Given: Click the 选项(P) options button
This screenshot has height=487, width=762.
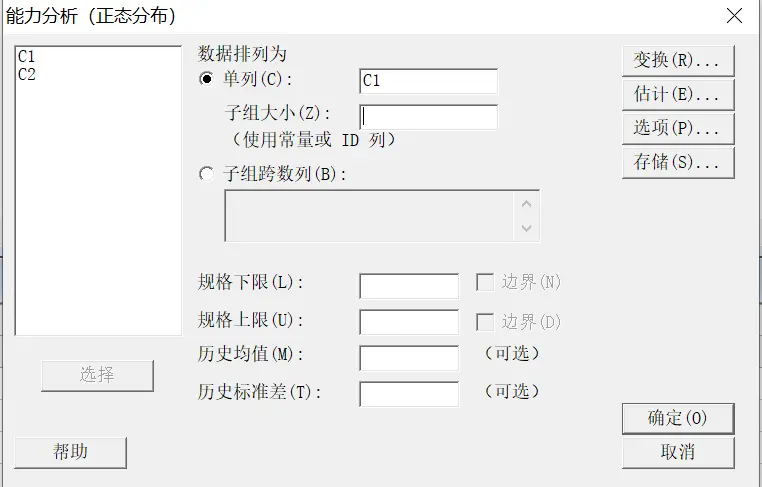Looking at the screenshot, I should (x=677, y=129).
